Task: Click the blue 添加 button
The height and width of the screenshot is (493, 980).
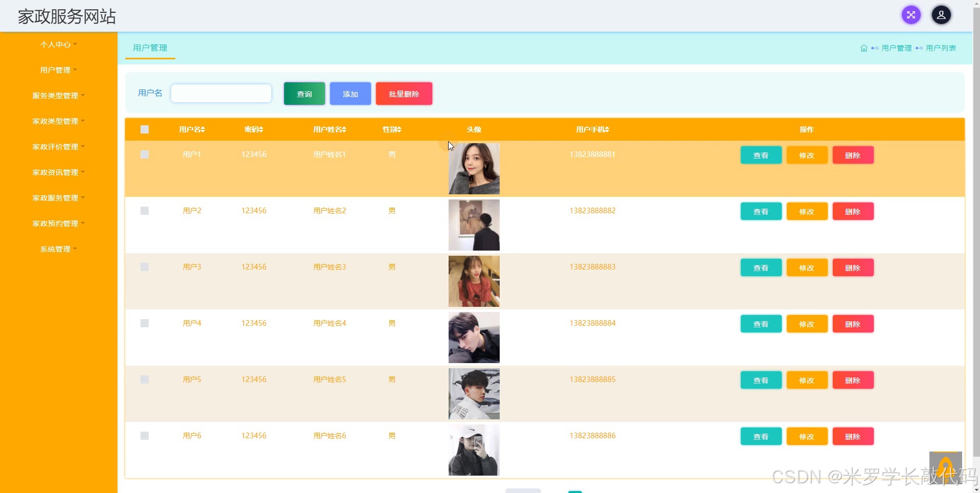Action: (351, 94)
